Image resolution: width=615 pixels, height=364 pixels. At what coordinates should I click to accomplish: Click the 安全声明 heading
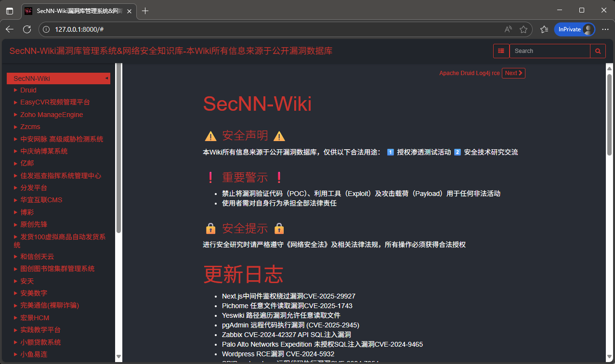[245, 136]
